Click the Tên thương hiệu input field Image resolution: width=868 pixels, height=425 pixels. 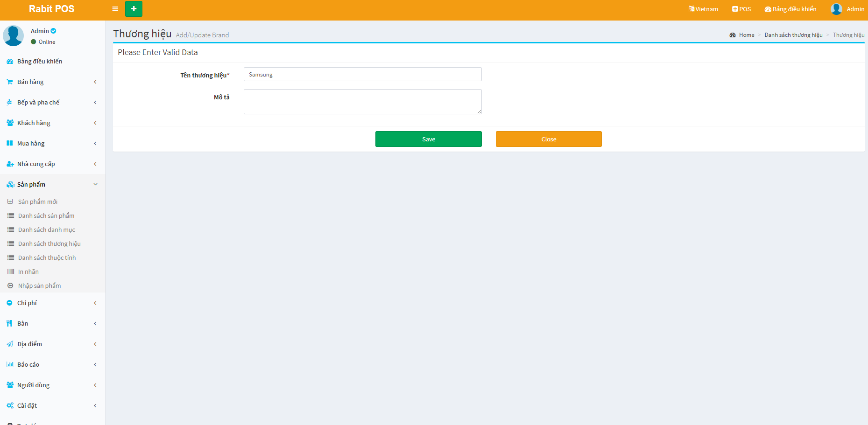pyautogui.click(x=363, y=75)
